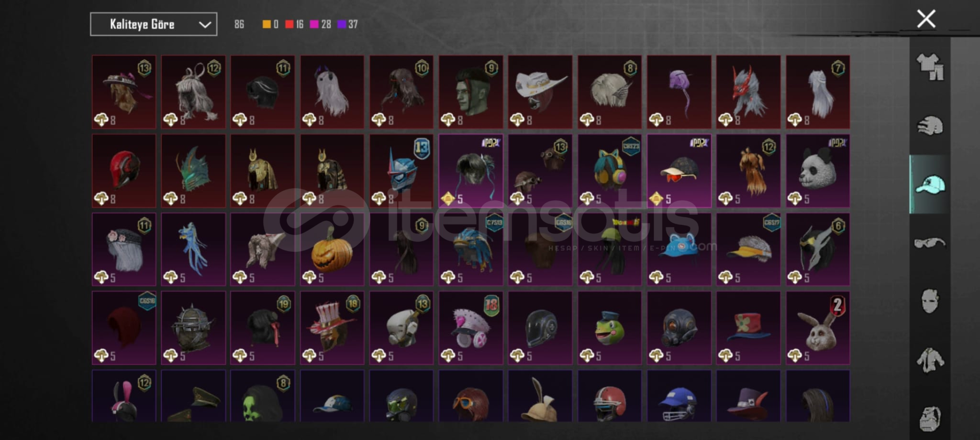Select the rabbit head item
Viewport: 980px width, 440px height.
coord(818,328)
